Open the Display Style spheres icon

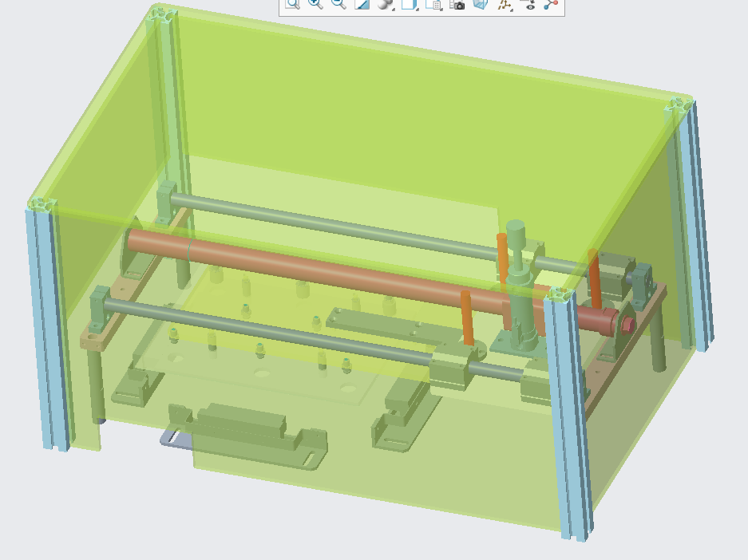pos(385,4)
